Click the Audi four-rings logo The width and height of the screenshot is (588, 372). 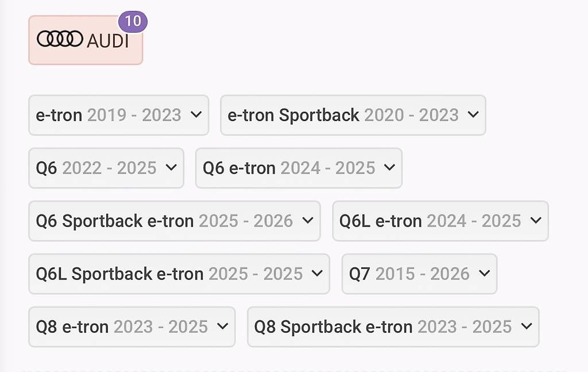(60, 39)
